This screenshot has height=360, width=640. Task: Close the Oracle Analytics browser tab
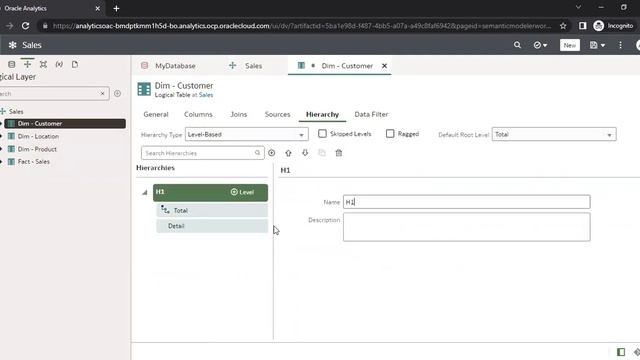pyautogui.click(x=98, y=8)
